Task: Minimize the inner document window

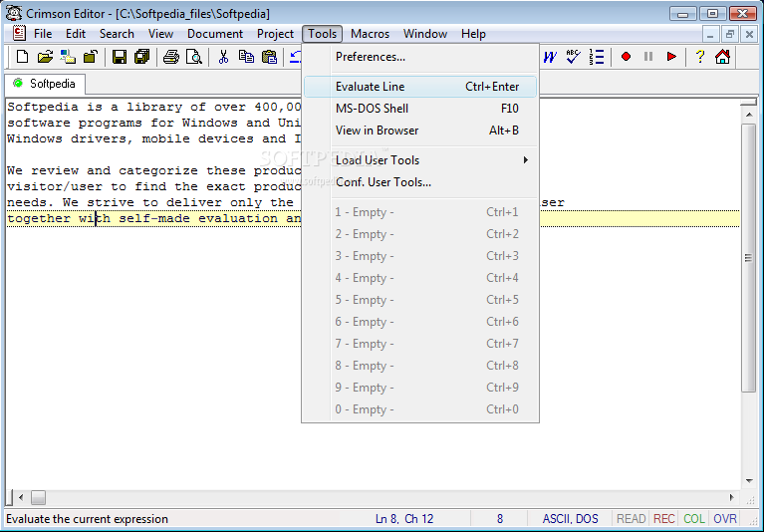Action: (x=710, y=34)
